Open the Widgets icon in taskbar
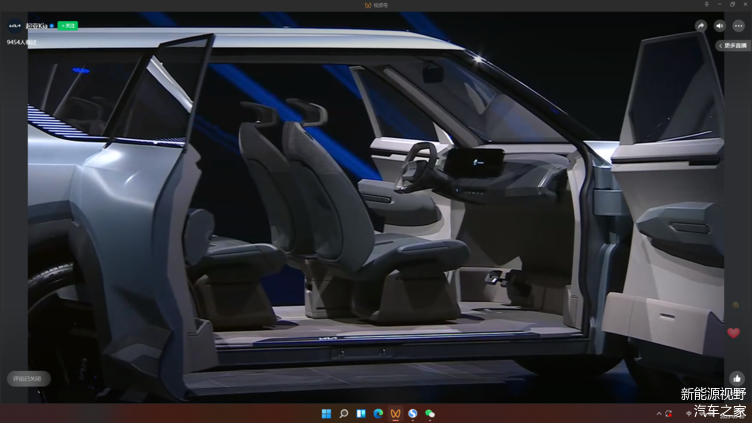Image resolution: width=752 pixels, height=423 pixels. (x=361, y=413)
